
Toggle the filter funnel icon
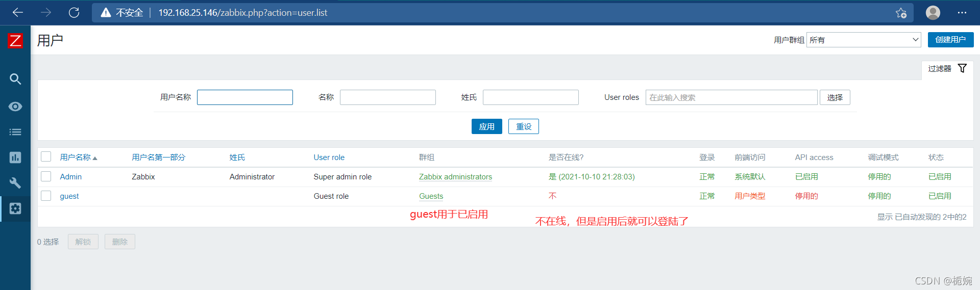pyautogui.click(x=962, y=68)
